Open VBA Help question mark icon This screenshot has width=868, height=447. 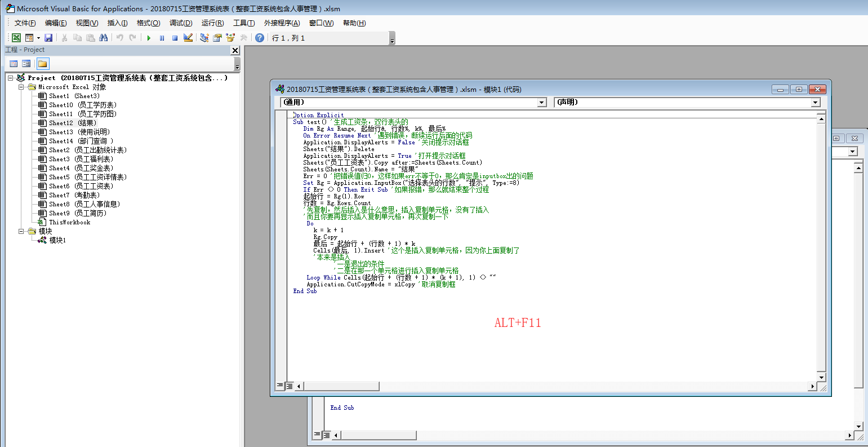[x=260, y=38]
